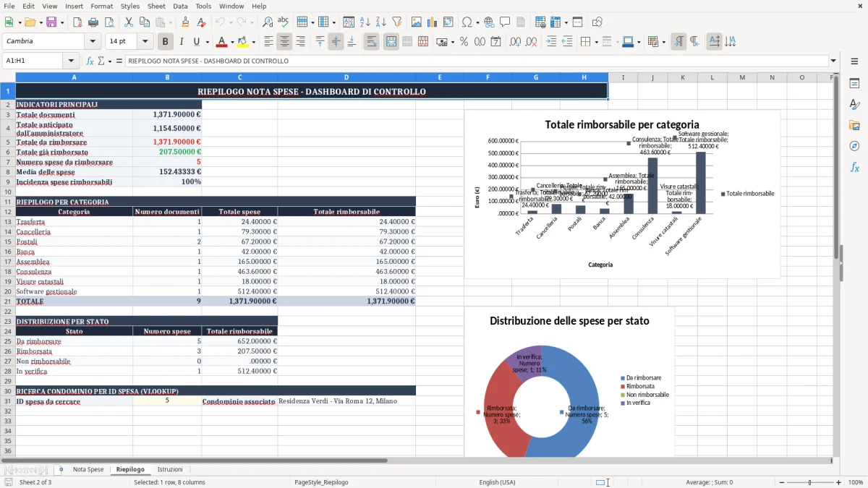Insert Hyperlink icon
Image resolution: width=868 pixels, height=488 pixels.
489,22
